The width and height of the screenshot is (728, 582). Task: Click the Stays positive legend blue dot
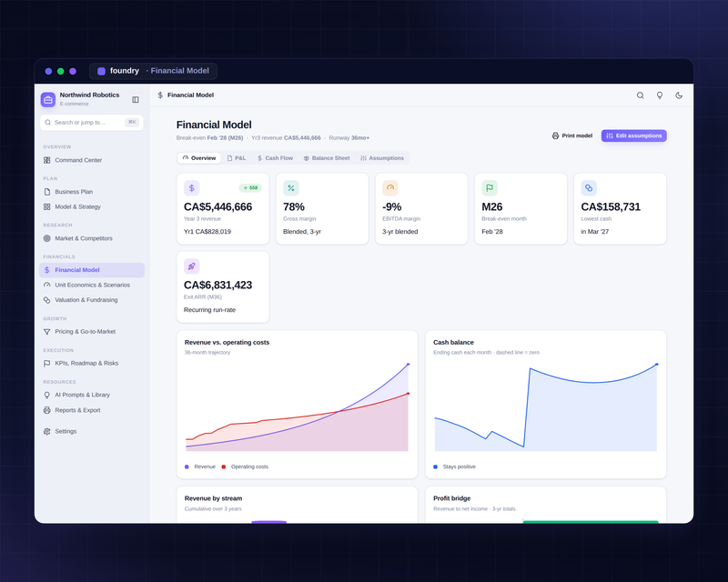[436, 467]
